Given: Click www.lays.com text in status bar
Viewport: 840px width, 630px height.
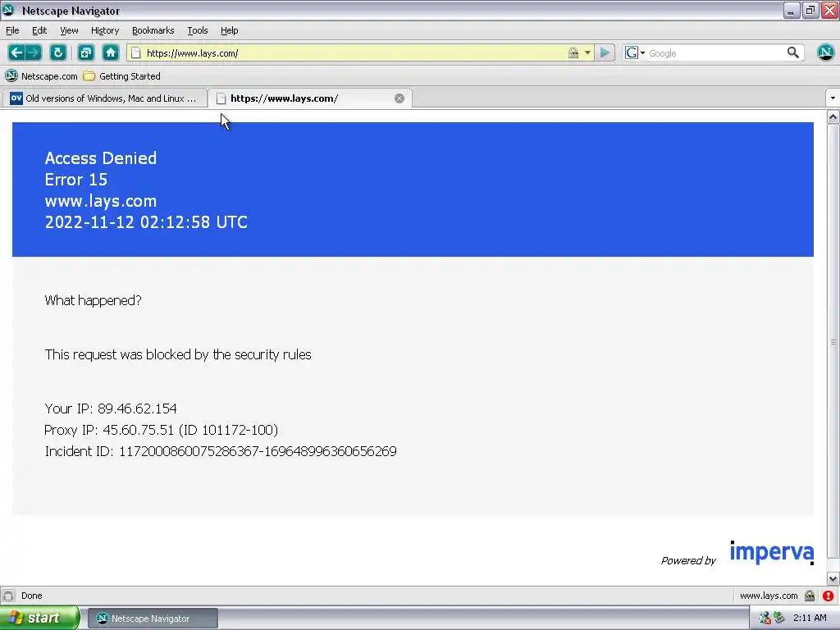Looking at the screenshot, I should pyautogui.click(x=768, y=596).
